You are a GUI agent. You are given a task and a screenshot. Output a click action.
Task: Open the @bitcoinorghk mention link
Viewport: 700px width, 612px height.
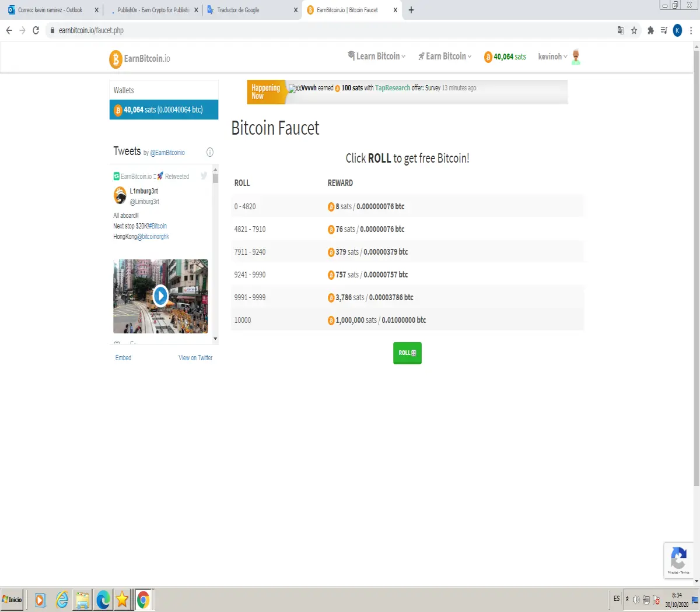pos(153,237)
